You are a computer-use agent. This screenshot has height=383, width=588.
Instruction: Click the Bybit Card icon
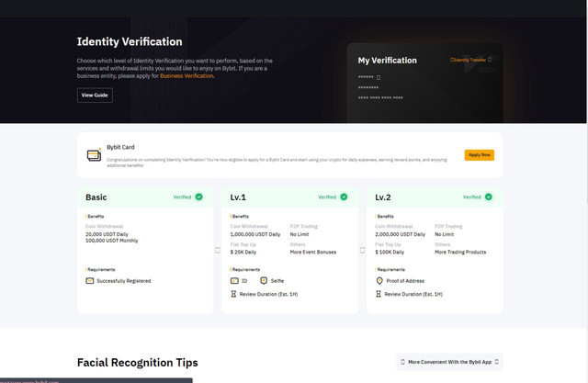pos(94,155)
